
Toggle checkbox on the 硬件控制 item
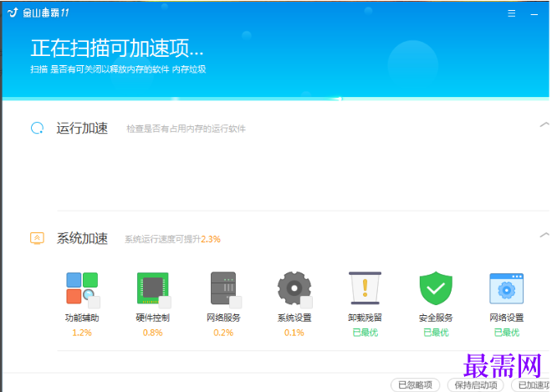pyautogui.click(x=165, y=303)
